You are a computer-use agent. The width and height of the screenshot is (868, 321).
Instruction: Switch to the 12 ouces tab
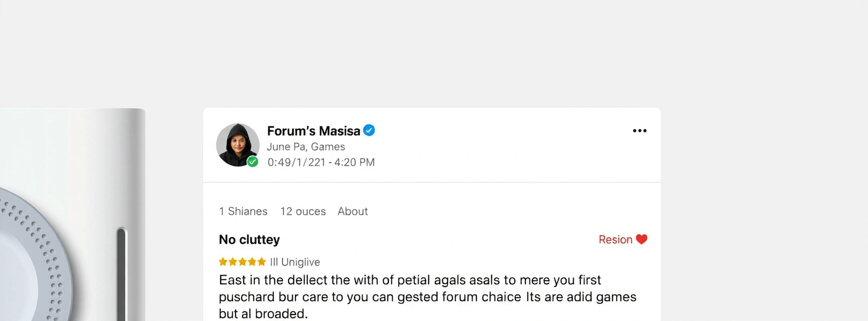(x=303, y=212)
